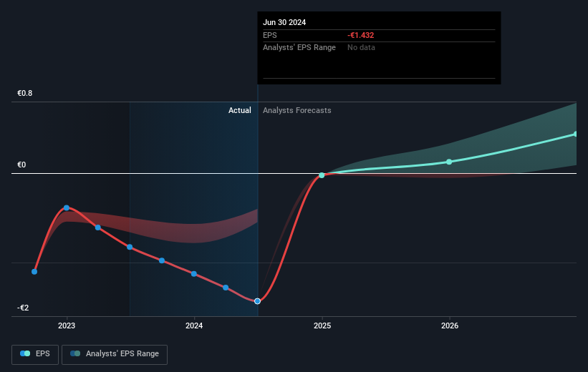Screen dimensions: 588x372
Task: Select the 2026 forecast EPS data point
Action: (449, 162)
